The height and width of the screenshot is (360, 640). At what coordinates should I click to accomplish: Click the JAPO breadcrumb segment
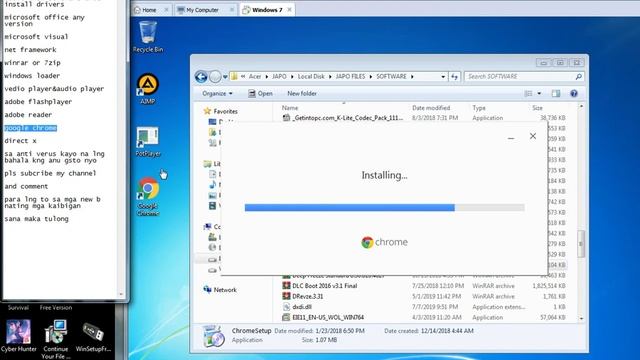coord(279,77)
